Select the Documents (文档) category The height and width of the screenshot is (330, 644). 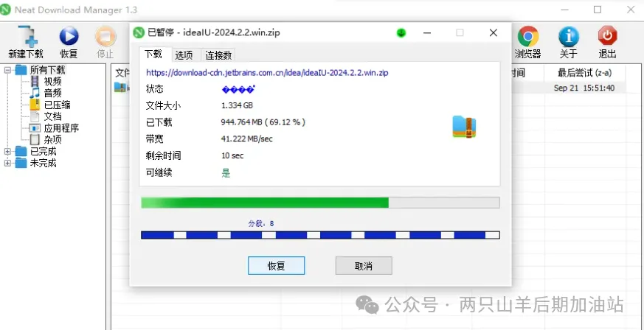click(x=52, y=116)
